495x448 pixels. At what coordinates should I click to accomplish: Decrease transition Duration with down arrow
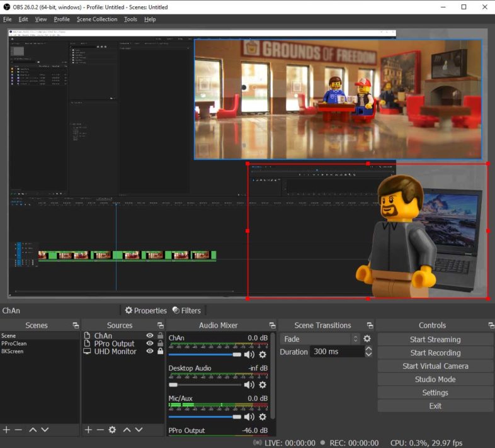[x=368, y=354]
